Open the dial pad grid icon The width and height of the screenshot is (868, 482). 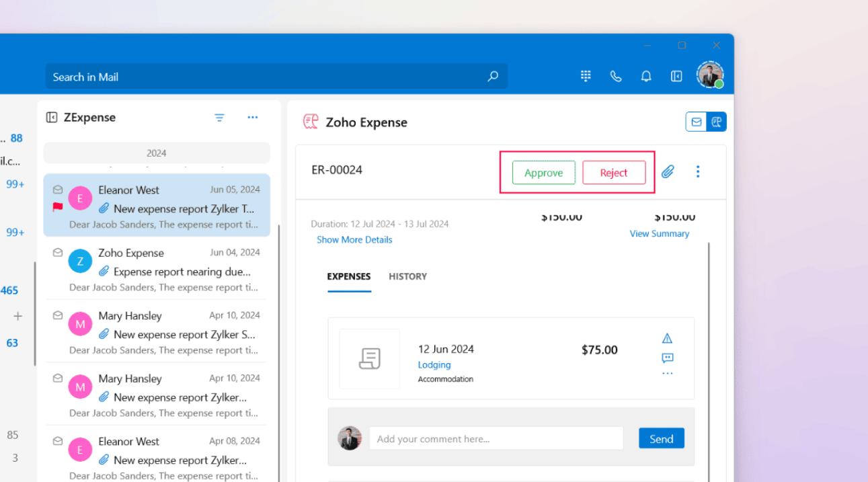[x=586, y=76]
